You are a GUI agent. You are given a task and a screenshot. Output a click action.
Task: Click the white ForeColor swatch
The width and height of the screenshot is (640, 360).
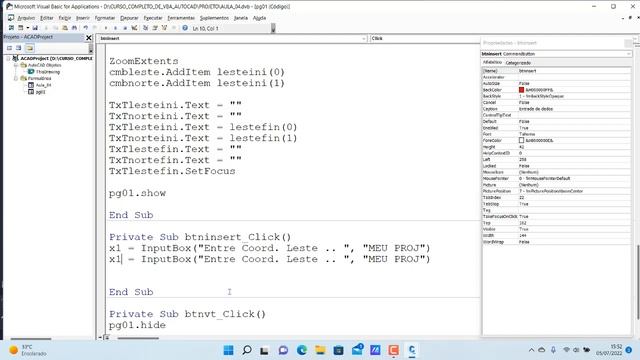(521, 140)
